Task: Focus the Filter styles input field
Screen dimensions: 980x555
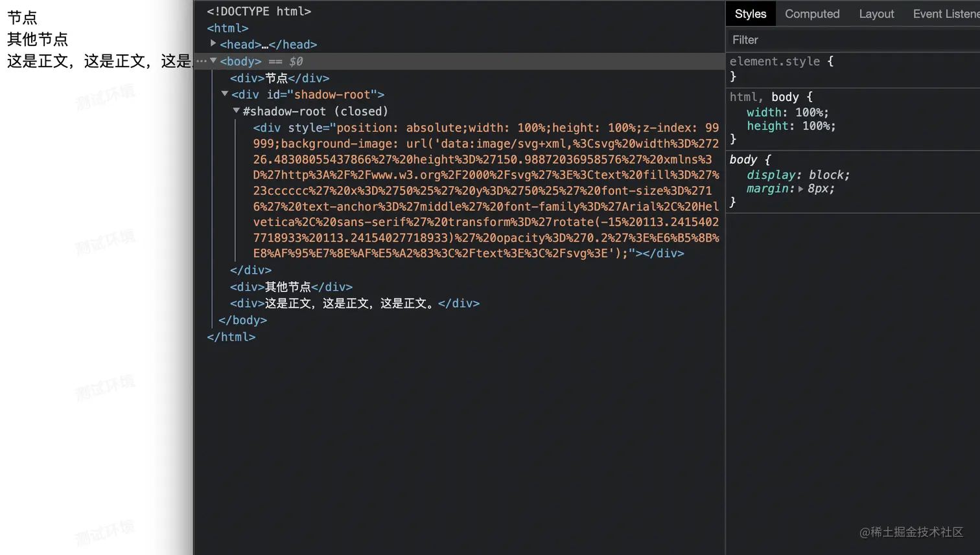Action: pyautogui.click(x=854, y=40)
